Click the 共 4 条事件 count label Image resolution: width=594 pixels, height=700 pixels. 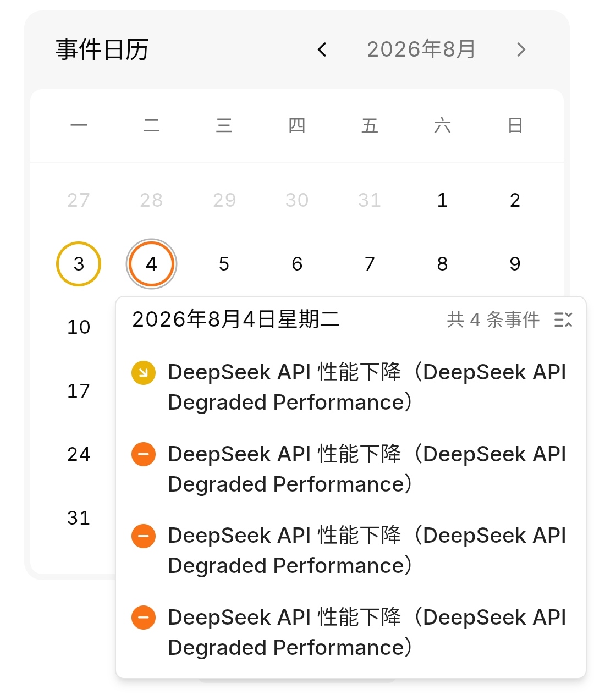tap(493, 319)
